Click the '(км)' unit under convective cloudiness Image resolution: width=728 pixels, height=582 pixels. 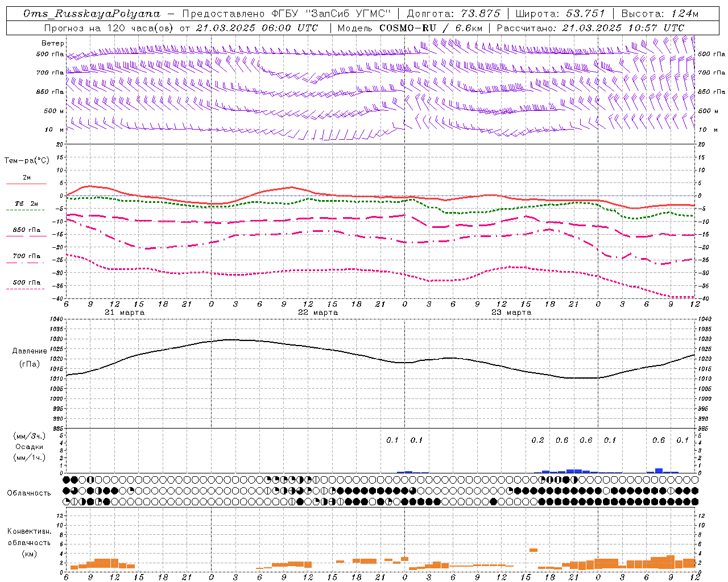pyautogui.click(x=30, y=554)
